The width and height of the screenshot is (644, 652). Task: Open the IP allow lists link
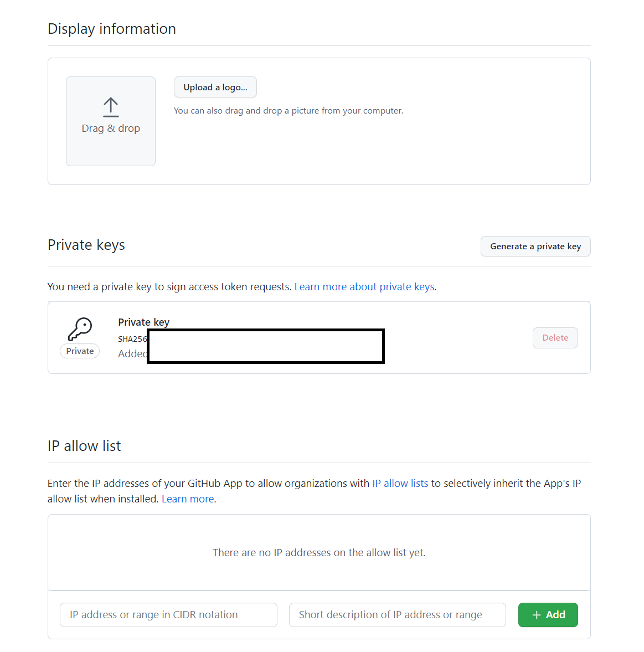[400, 483]
